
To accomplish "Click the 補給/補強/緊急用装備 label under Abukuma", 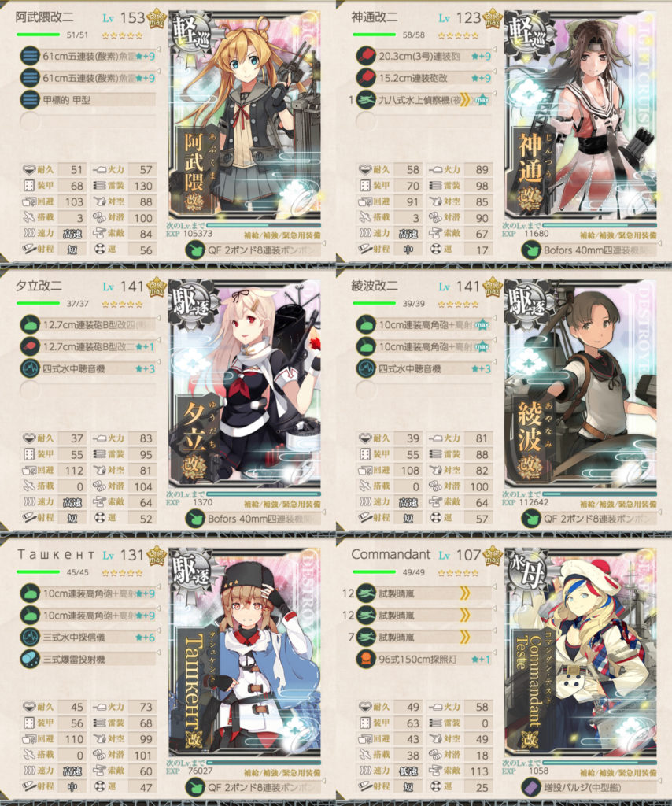I will (x=282, y=235).
